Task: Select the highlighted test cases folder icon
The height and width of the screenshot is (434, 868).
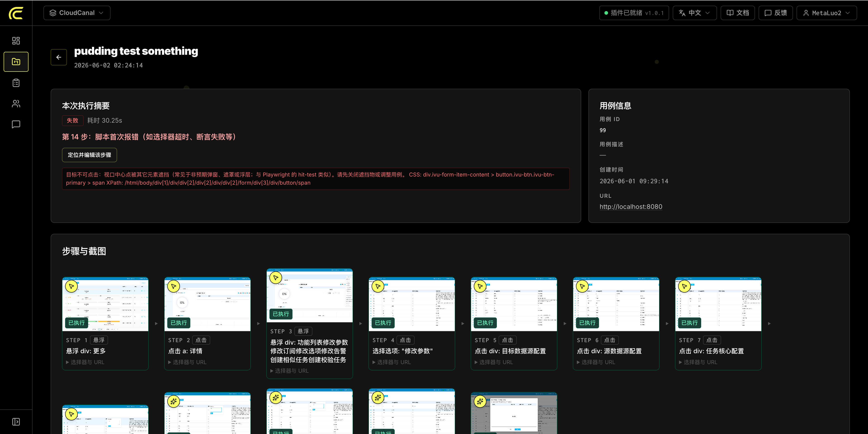Action: pos(16,62)
